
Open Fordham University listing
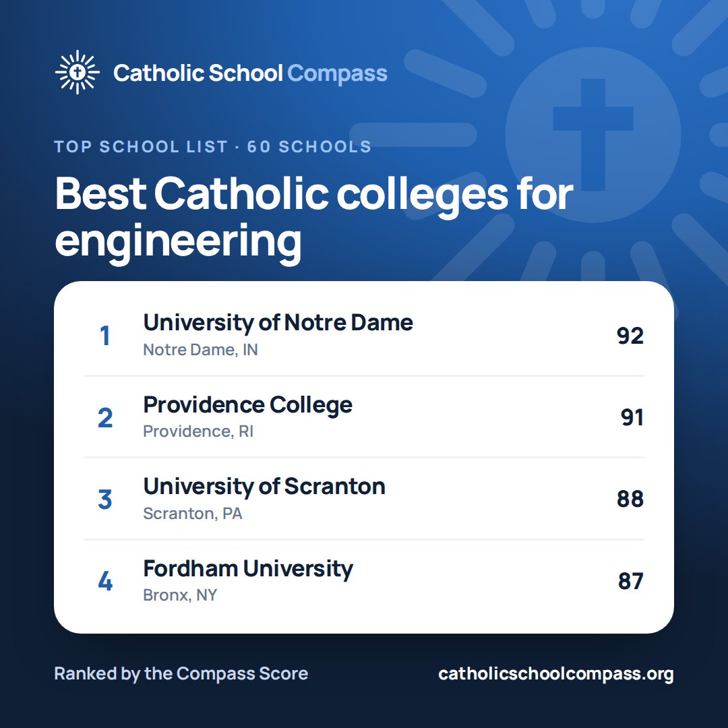click(x=363, y=581)
